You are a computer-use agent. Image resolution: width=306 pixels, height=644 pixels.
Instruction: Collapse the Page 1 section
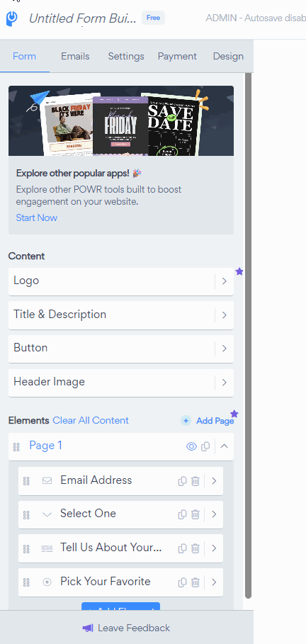click(225, 446)
